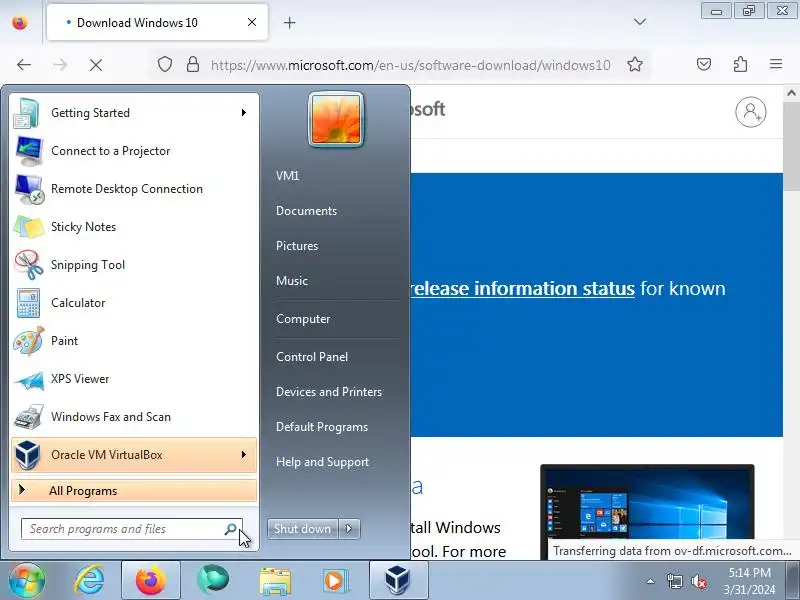
Task: Open Music from Start menu
Action: [x=292, y=281]
